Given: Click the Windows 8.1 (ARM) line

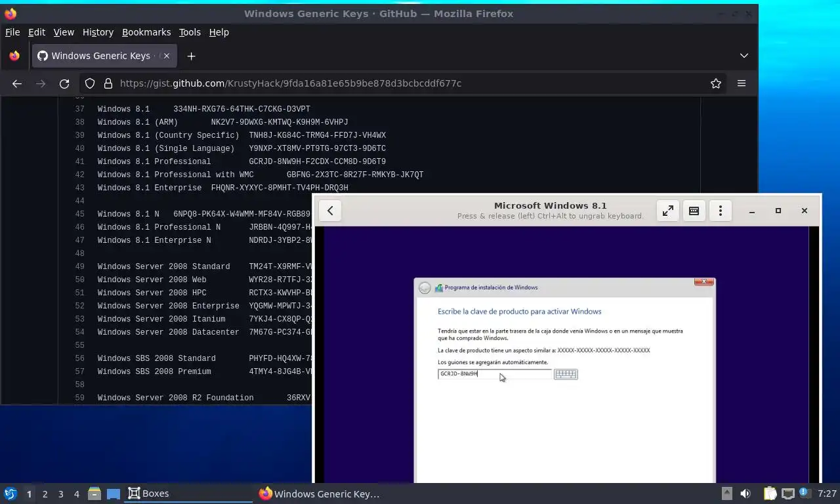Looking at the screenshot, I should pyautogui.click(x=223, y=122).
